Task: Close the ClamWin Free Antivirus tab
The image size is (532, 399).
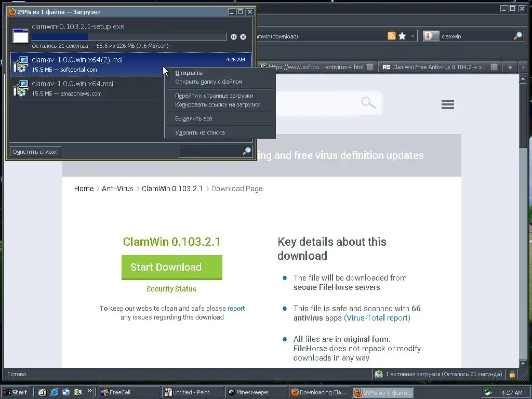Action: pyautogui.click(x=495, y=67)
